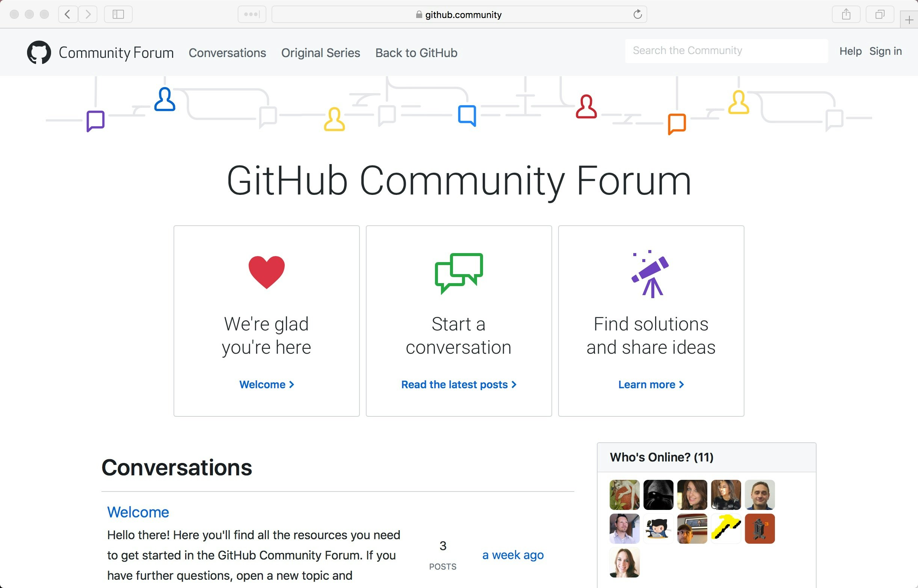Open Learn more under Find solutions

click(x=651, y=384)
